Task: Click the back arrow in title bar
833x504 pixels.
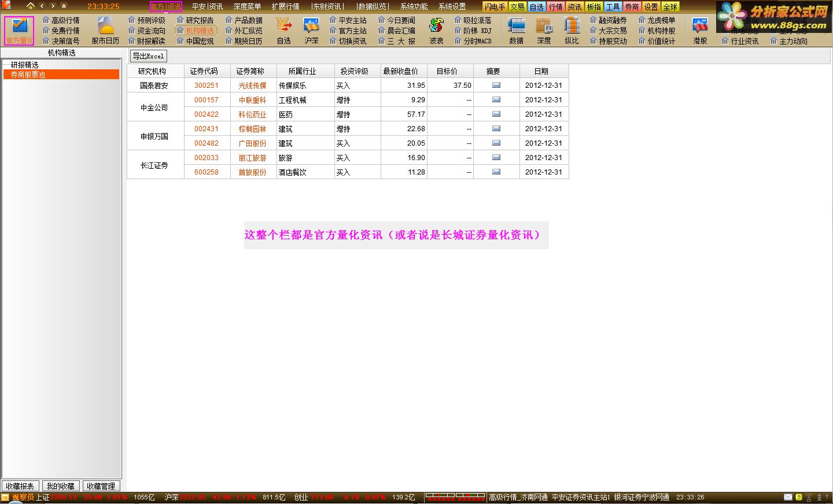Action: coord(42,6)
